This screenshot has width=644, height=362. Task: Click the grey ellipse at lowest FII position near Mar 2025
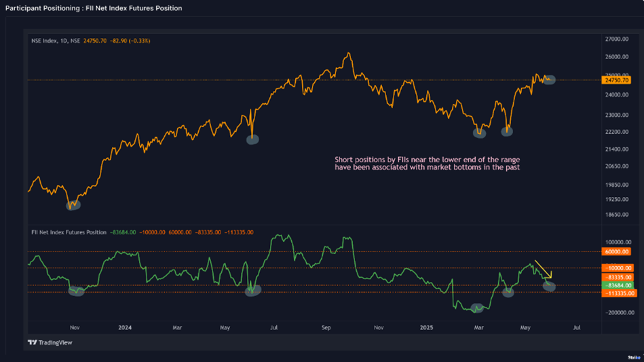[x=477, y=308]
